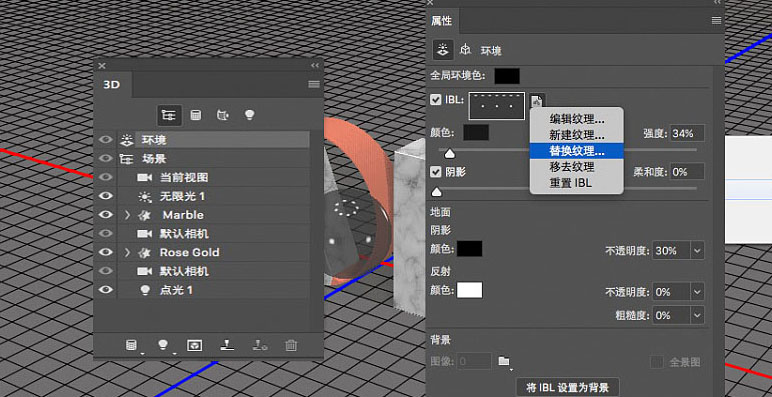772x397 pixels.
Task: Add new light to scene icon
Action: click(163, 346)
